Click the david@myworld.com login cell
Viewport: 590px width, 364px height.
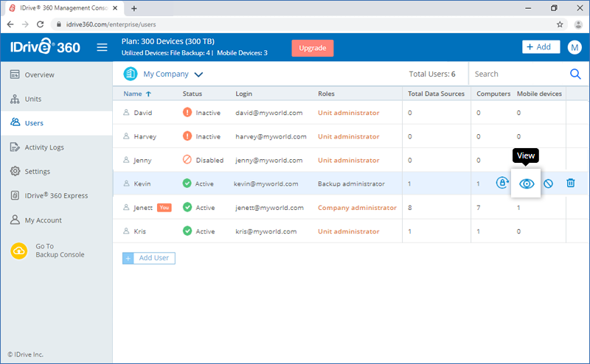(x=269, y=113)
